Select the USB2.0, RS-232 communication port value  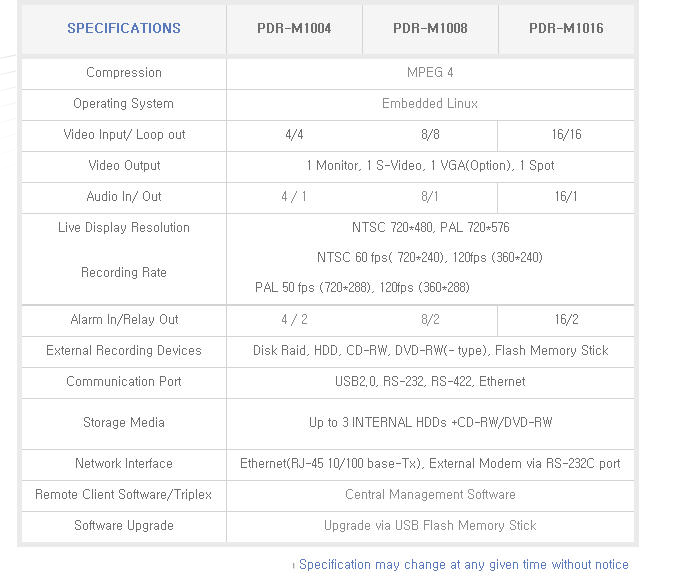pyautogui.click(x=430, y=382)
